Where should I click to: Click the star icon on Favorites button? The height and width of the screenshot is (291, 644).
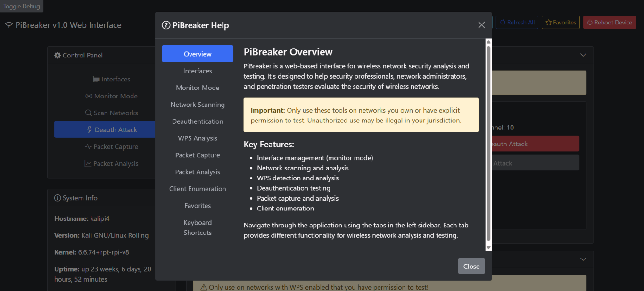coord(549,23)
